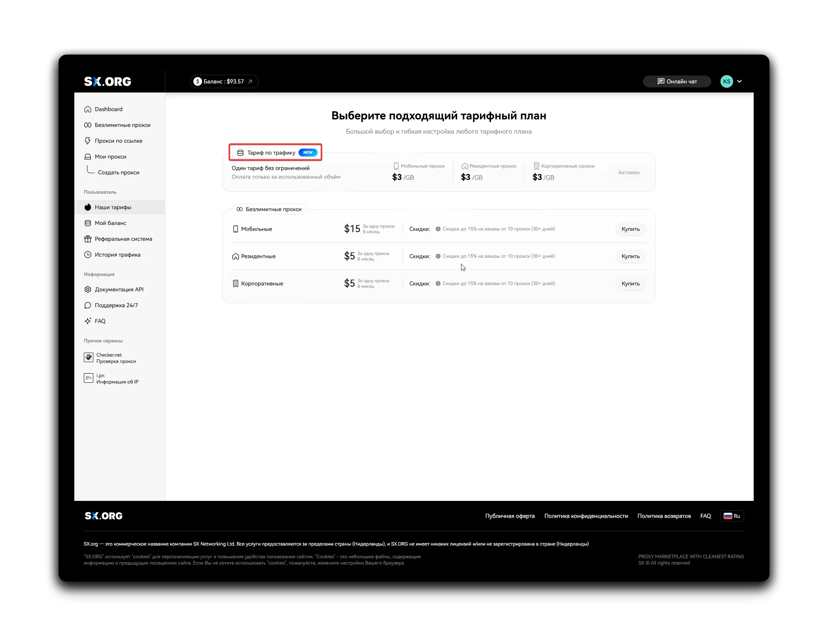Click the house icon in Резидентные row
Screen dimensions: 828x644
tap(235, 256)
